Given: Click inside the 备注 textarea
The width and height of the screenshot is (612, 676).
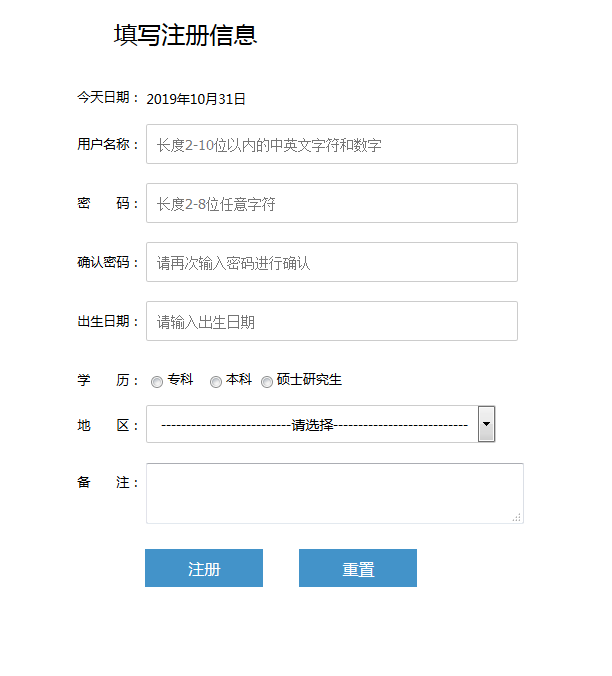Looking at the screenshot, I should pos(334,492).
